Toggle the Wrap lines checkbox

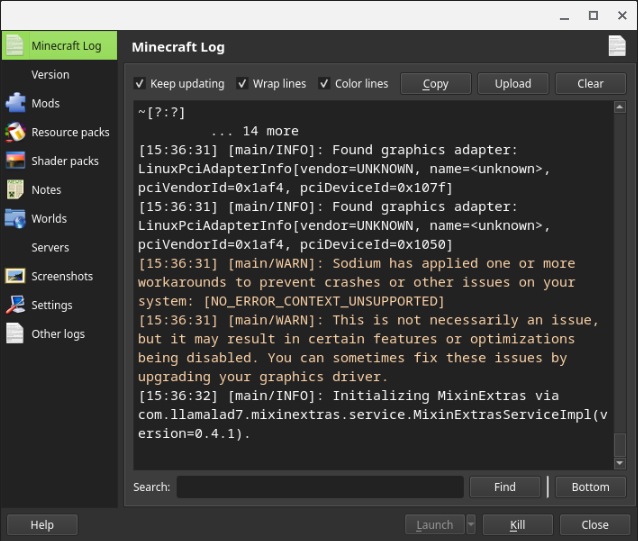coord(243,84)
